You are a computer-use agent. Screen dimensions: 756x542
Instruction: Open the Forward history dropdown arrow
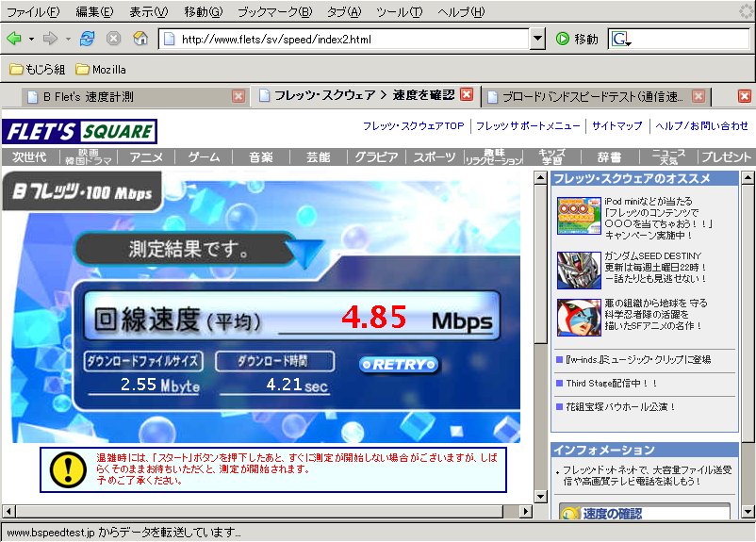tap(68, 39)
